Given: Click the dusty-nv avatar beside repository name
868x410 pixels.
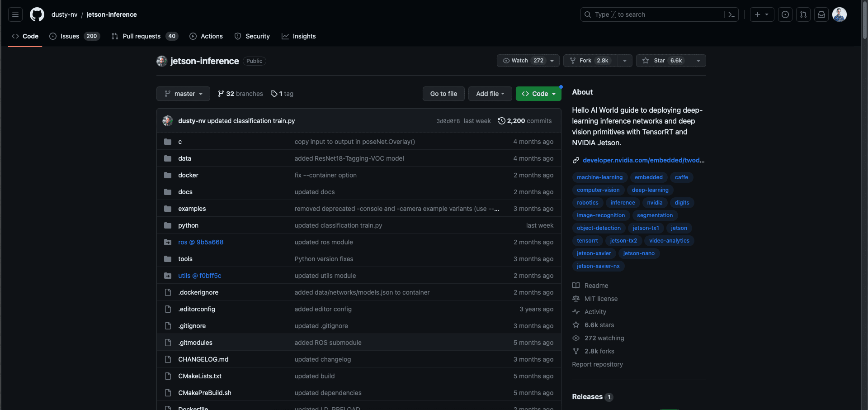Looking at the screenshot, I should pos(162,61).
